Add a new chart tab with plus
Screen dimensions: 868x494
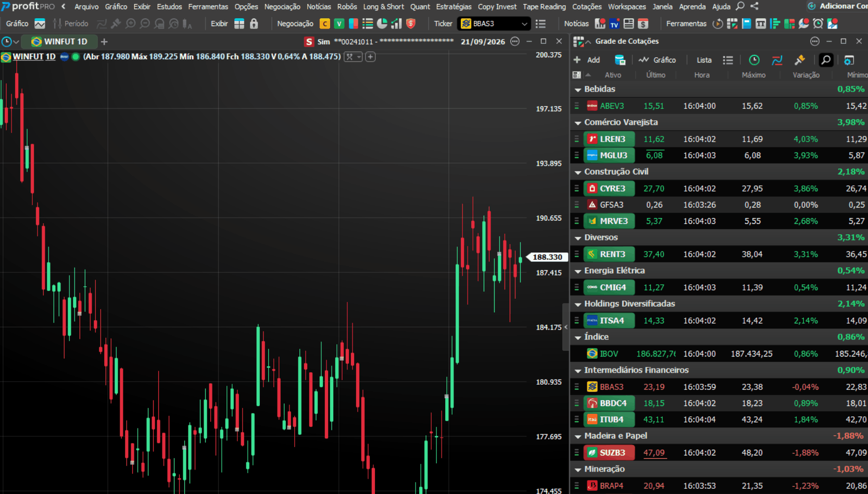point(104,42)
